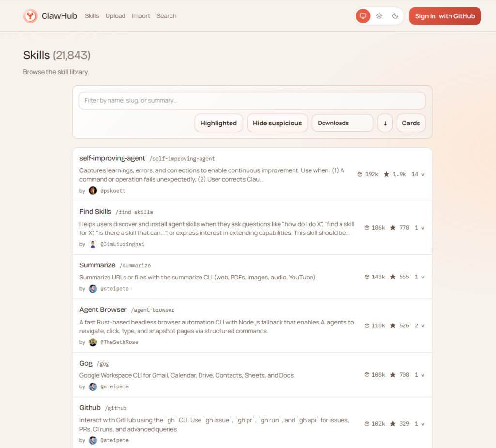Open Search from the top navigation
The image size is (496, 448).
[x=166, y=16]
